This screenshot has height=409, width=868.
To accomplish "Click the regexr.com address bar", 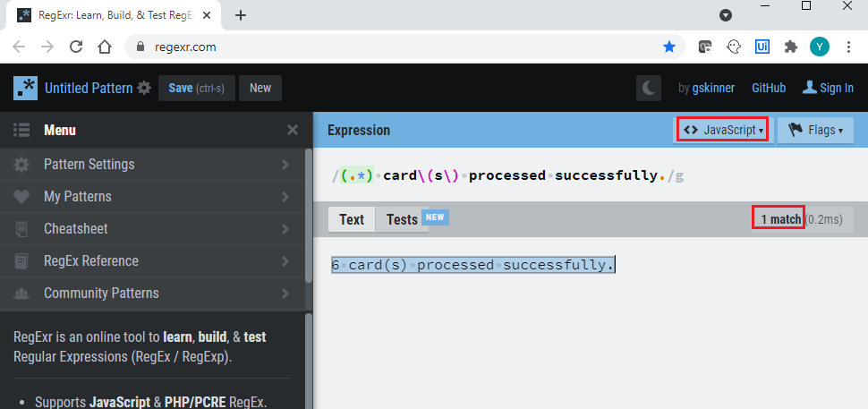I will click(x=394, y=47).
